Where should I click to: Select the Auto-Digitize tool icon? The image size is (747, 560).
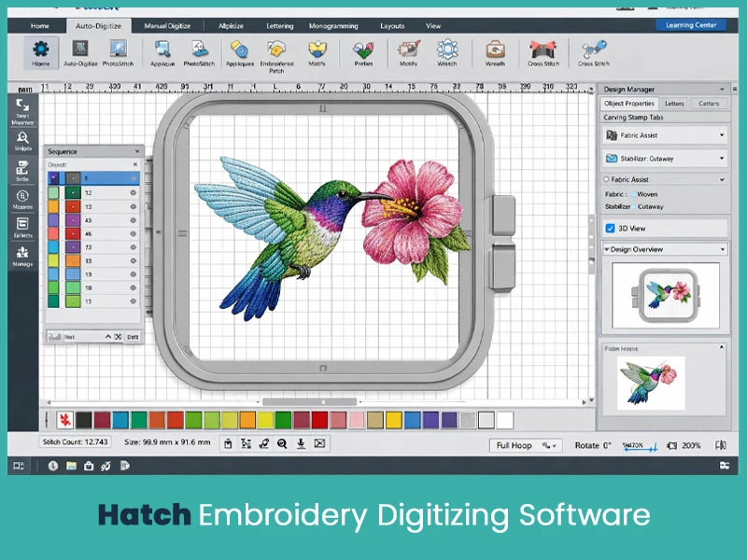click(80, 52)
